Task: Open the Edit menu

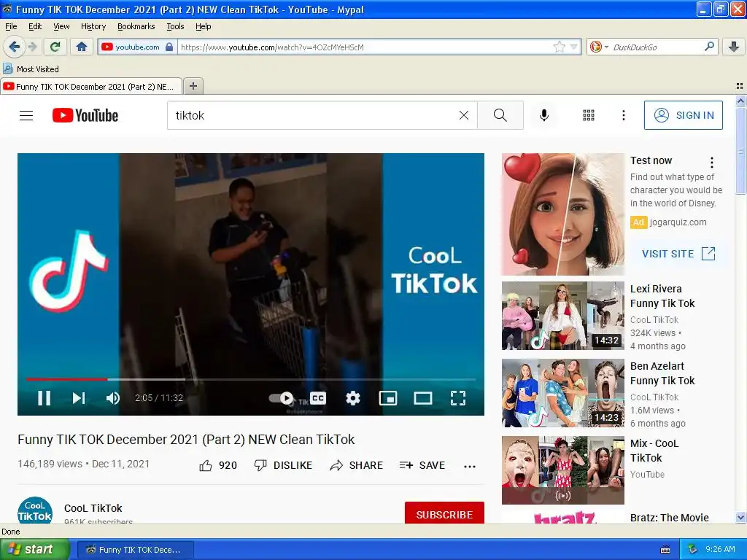Action: (x=35, y=26)
